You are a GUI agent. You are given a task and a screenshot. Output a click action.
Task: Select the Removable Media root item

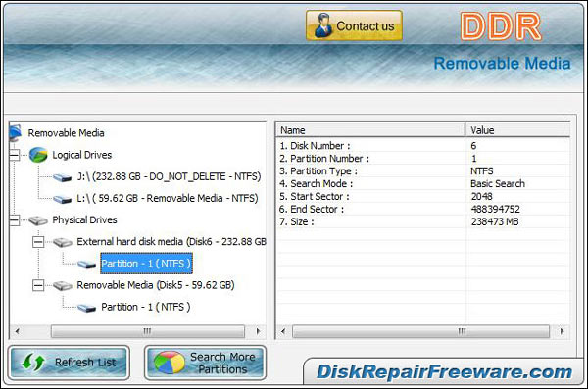click(x=66, y=133)
